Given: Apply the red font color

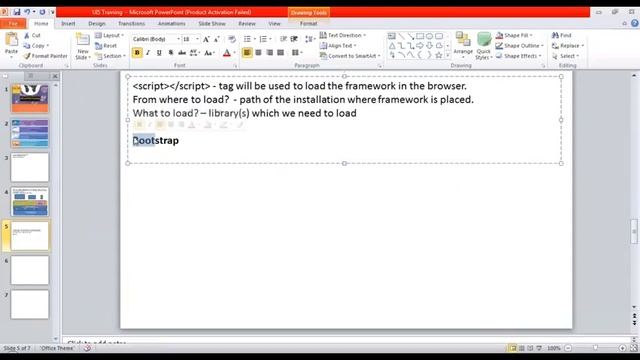Looking at the screenshot, I should click(227, 53).
